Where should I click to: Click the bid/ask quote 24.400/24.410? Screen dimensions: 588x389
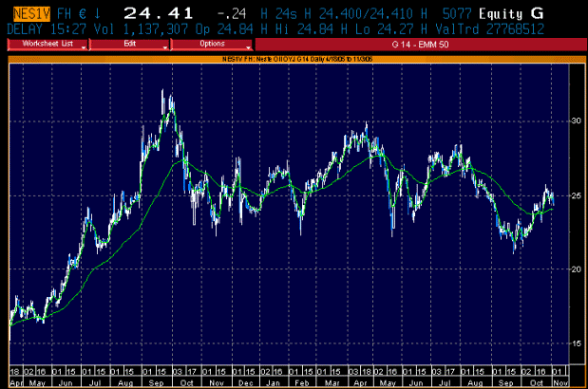coord(369,14)
